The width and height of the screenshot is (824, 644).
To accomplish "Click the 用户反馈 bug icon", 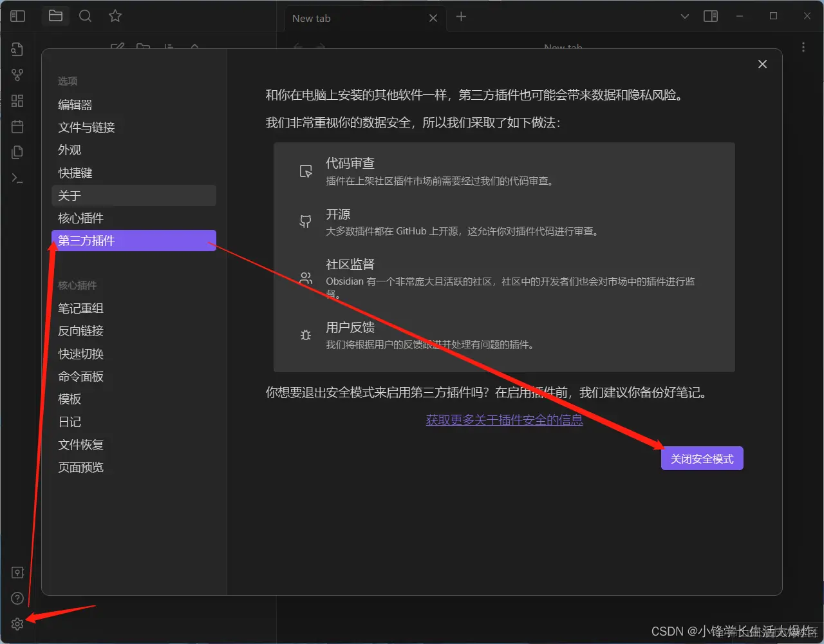I will click(306, 335).
